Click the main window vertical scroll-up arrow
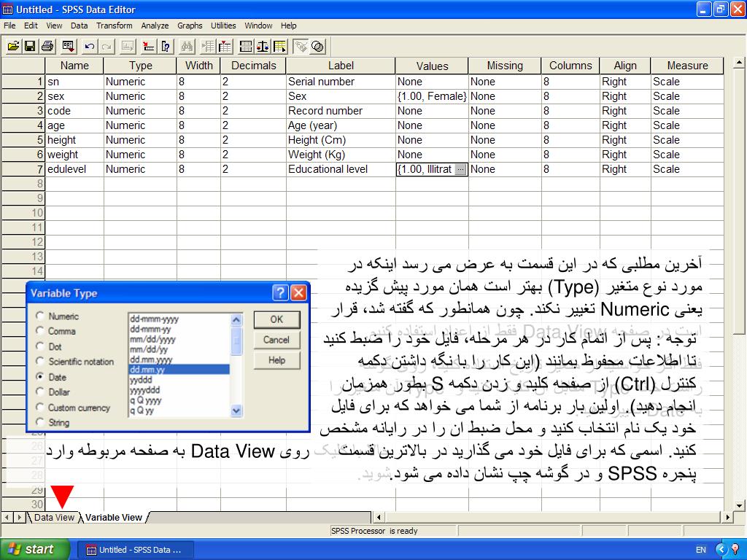The width and height of the screenshot is (747, 560). [739, 63]
